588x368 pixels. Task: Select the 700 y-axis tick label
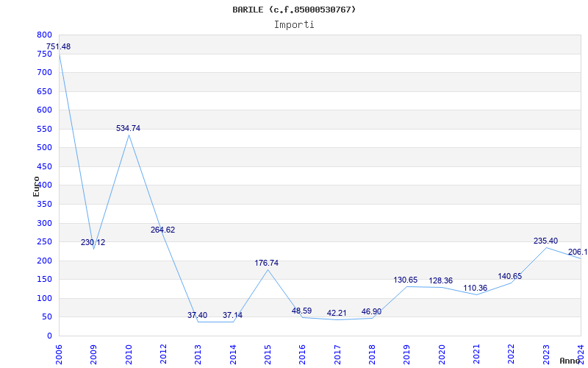(x=44, y=72)
